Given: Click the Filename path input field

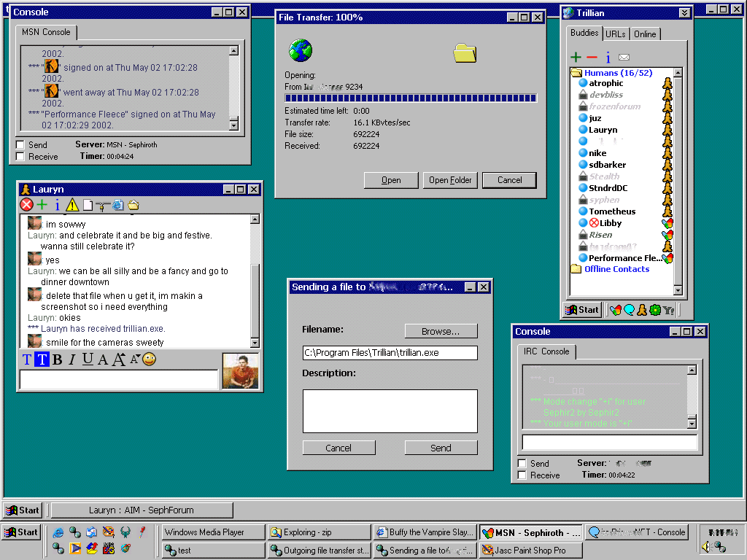Looking at the screenshot, I should click(x=390, y=353).
